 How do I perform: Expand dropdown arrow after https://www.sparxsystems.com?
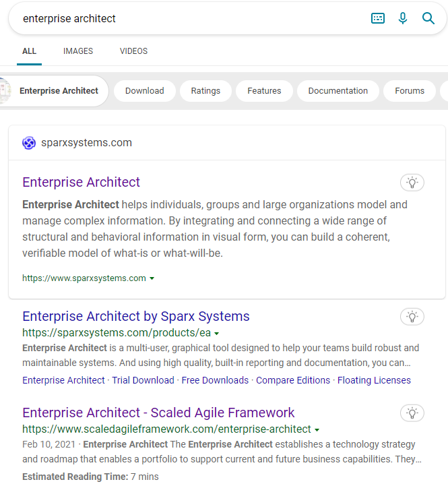(152, 278)
